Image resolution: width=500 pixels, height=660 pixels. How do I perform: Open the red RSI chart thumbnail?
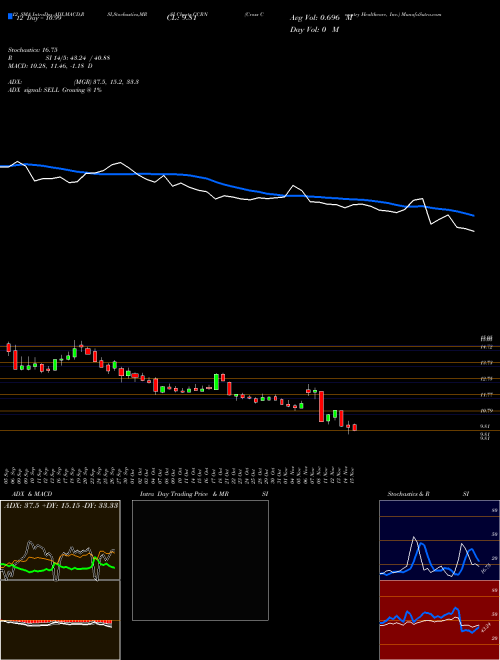click(439, 620)
